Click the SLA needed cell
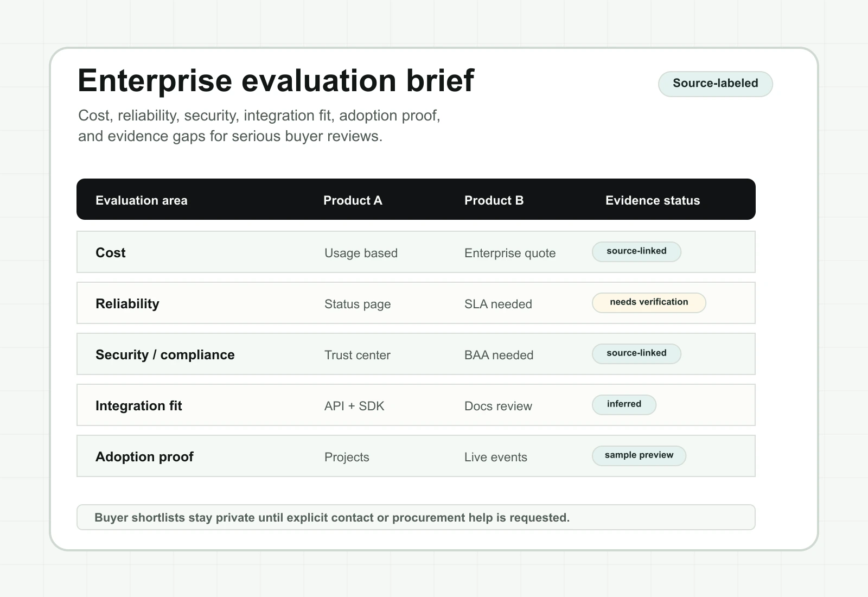This screenshot has width=868, height=597. 498,304
